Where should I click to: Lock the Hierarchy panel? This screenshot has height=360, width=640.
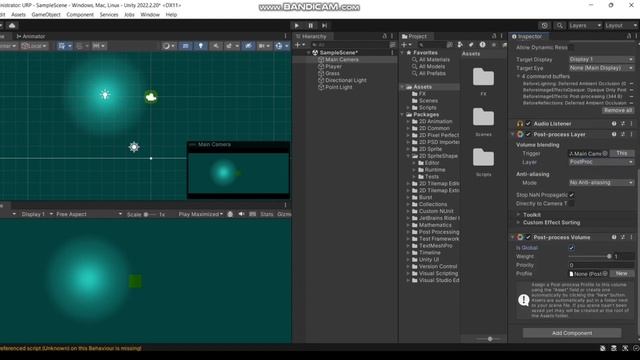384,36
